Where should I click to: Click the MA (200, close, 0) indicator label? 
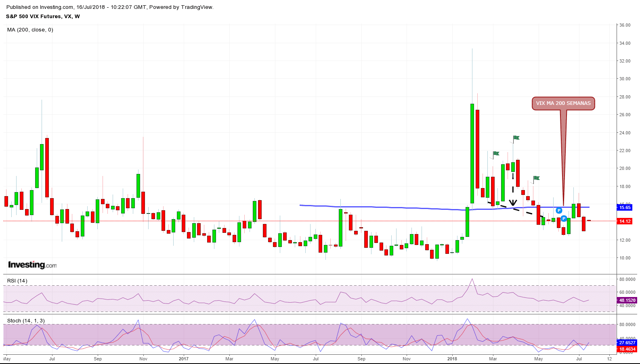coord(30,30)
